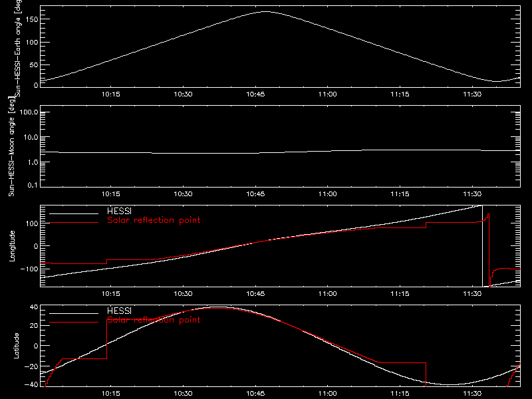The image size is (532, 399).
Task: Click the peak of the Sun-HESSI-Earth angle curve
Action: (265, 12)
